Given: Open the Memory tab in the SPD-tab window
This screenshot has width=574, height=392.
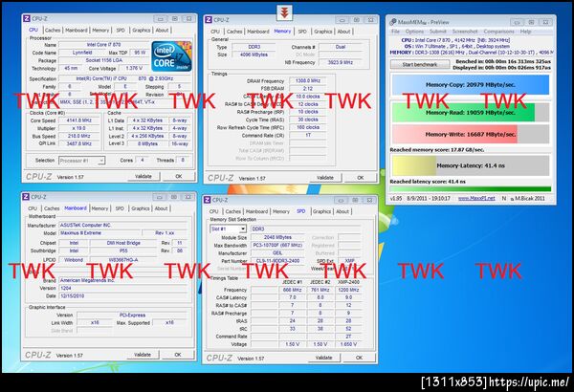Looking at the screenshot, I should pos(281,211).
